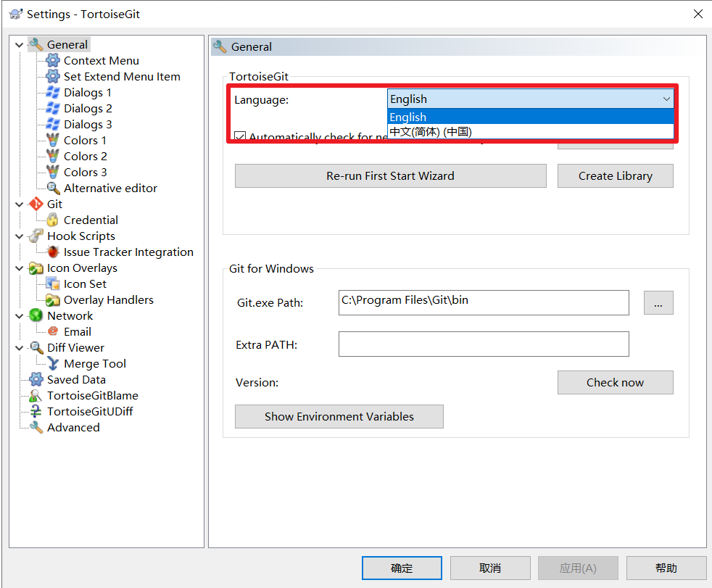Click the Colors 1 palette icon

(x=53, y=140)
